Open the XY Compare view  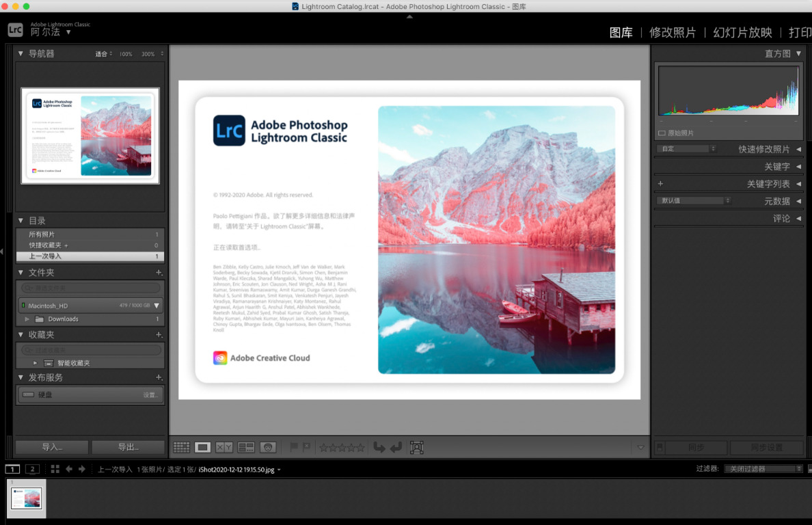[x=224, y=447]
